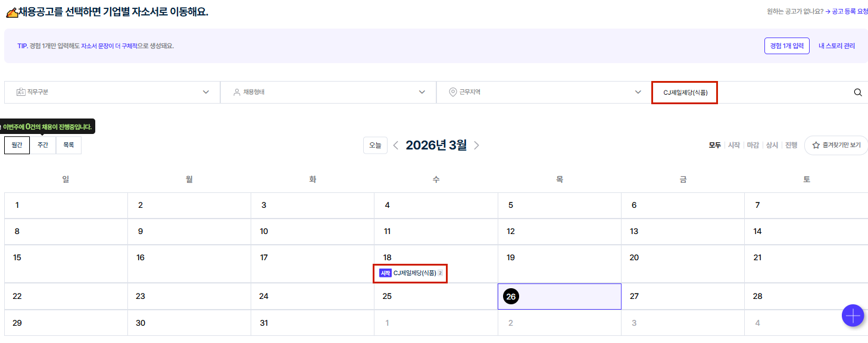This screenshot has width=868, height=343.
Task: Expand the 채용형태 dropdown
Action: point(329,92)
